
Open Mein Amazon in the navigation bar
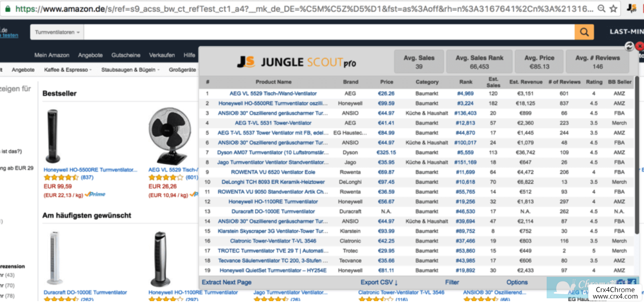click(52, 55)
